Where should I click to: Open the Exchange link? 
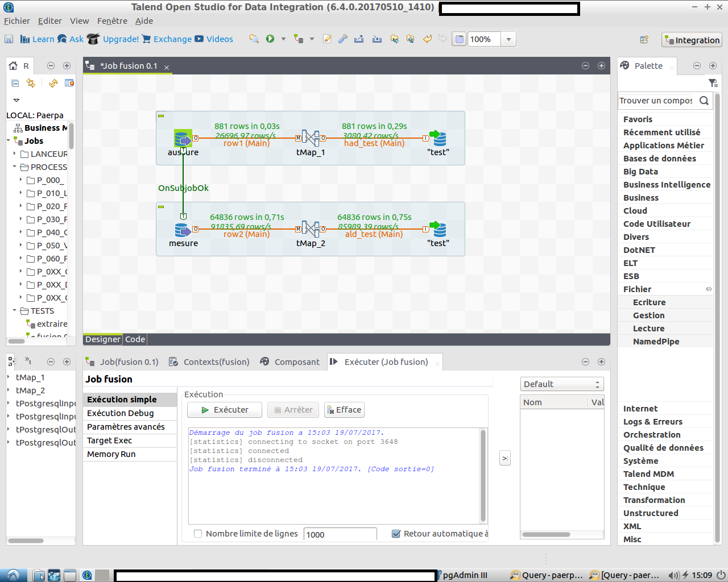click(x=167, y=39)
